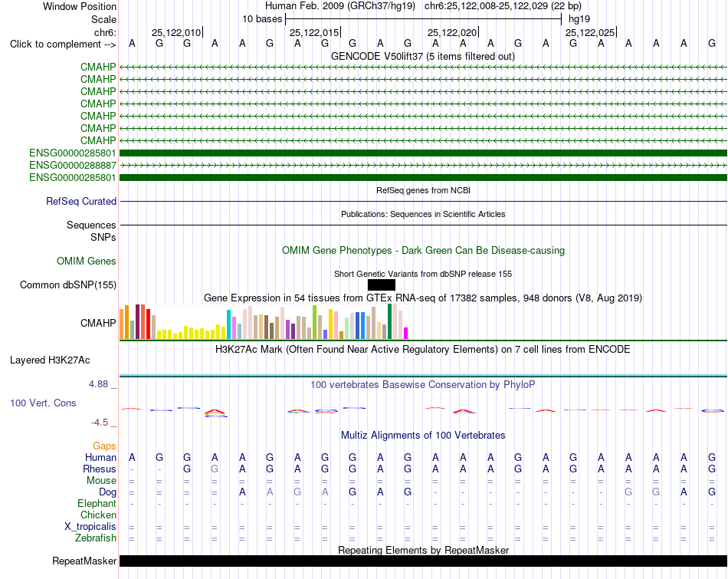
Task: Click the 25,122,010 position marker
Action: [x=176, y=32]
